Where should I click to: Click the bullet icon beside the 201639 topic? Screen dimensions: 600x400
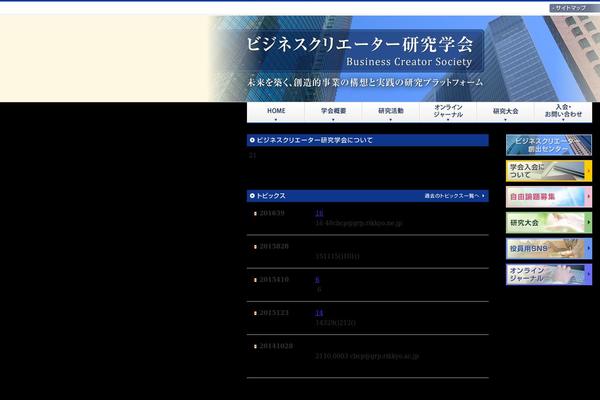pos(255,214)
